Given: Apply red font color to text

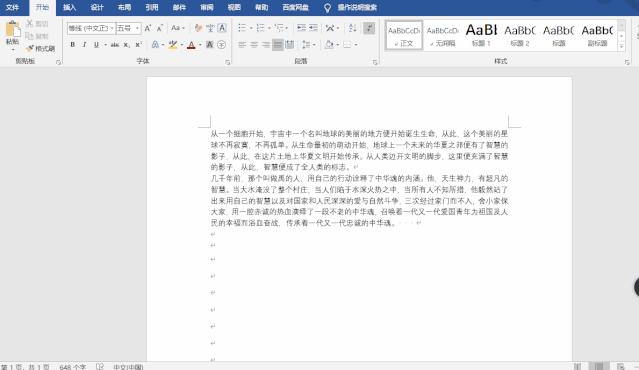Looking at the screenshot, I should coord(191,44).
